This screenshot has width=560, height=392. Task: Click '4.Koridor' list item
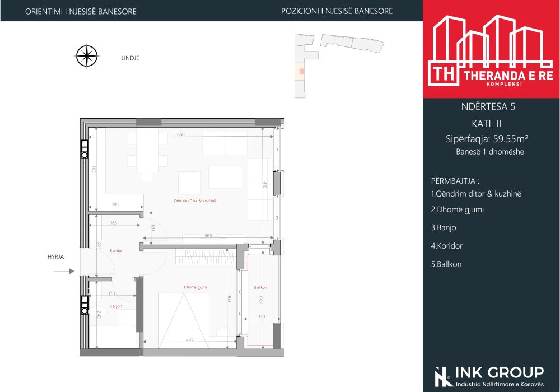click(x=446, y=246)
